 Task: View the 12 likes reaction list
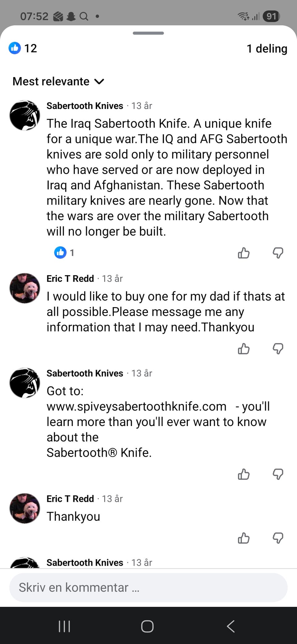pyautogui.click(x=23, y=48)
